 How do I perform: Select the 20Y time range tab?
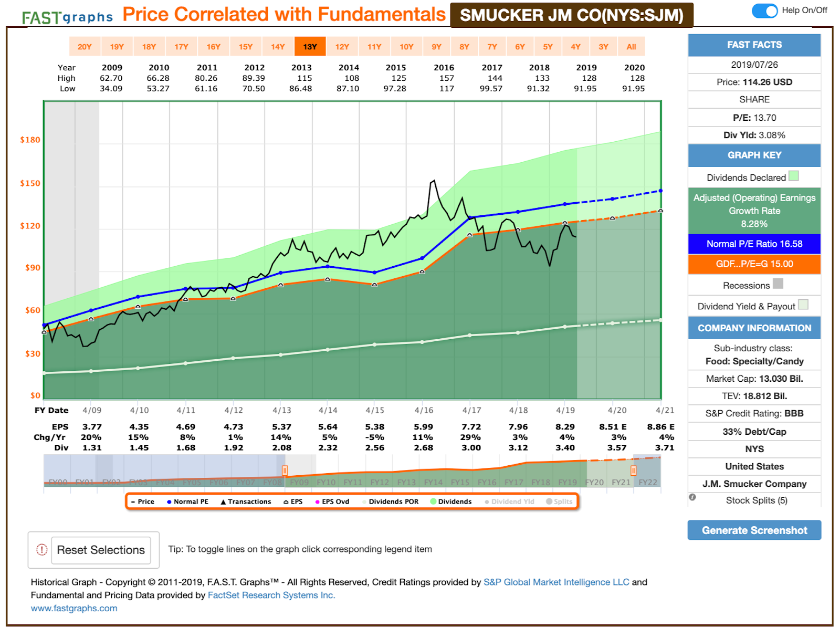(x=85, y=47)
